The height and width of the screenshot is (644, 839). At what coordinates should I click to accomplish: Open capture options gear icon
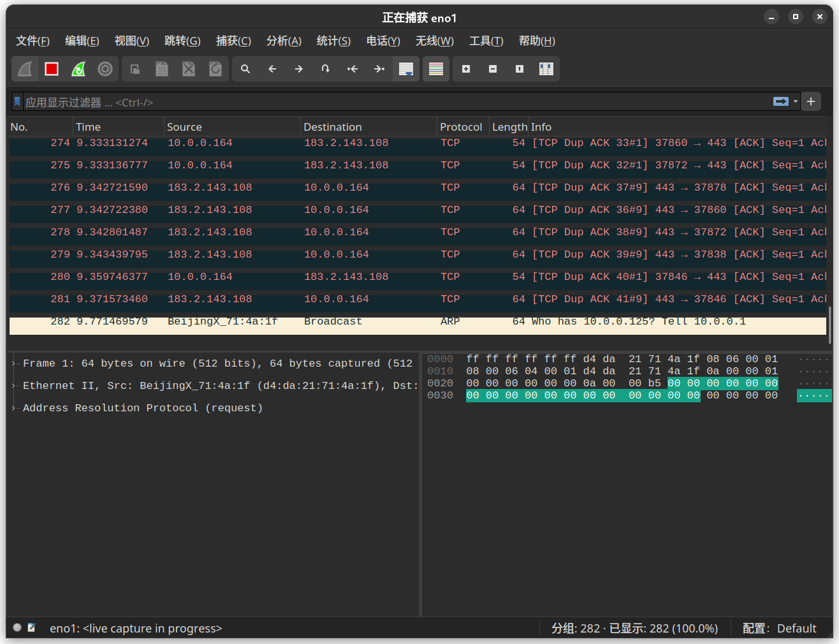click(x=105, y=69)
